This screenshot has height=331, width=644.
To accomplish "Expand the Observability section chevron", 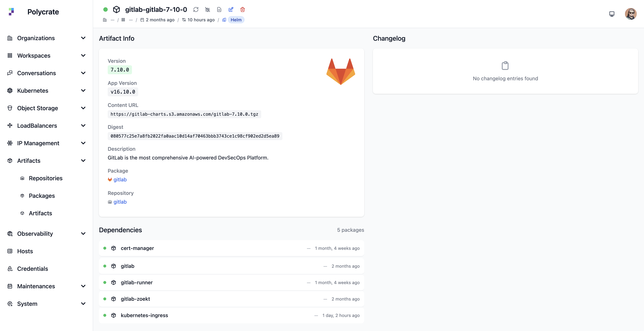I will pyautogui.click(x=83, y=234).
